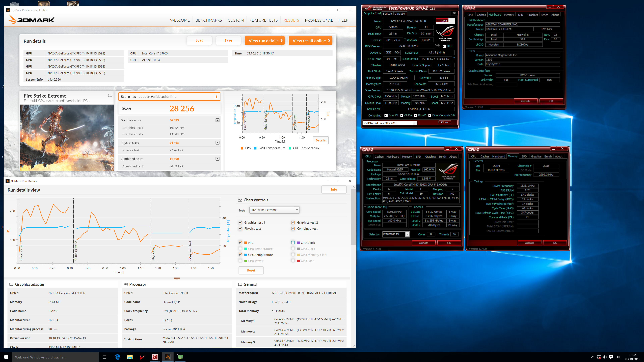This screenshot has width=644, height=362.
Task: Toggle the UEFI checkbox in GPU-Z
Action: (x=444, y=46)
